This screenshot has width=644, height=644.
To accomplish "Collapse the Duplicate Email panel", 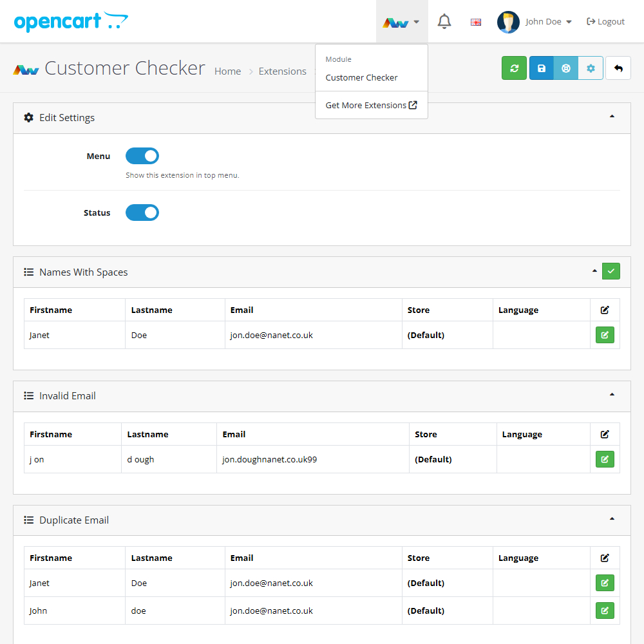I will click(612, 519).
